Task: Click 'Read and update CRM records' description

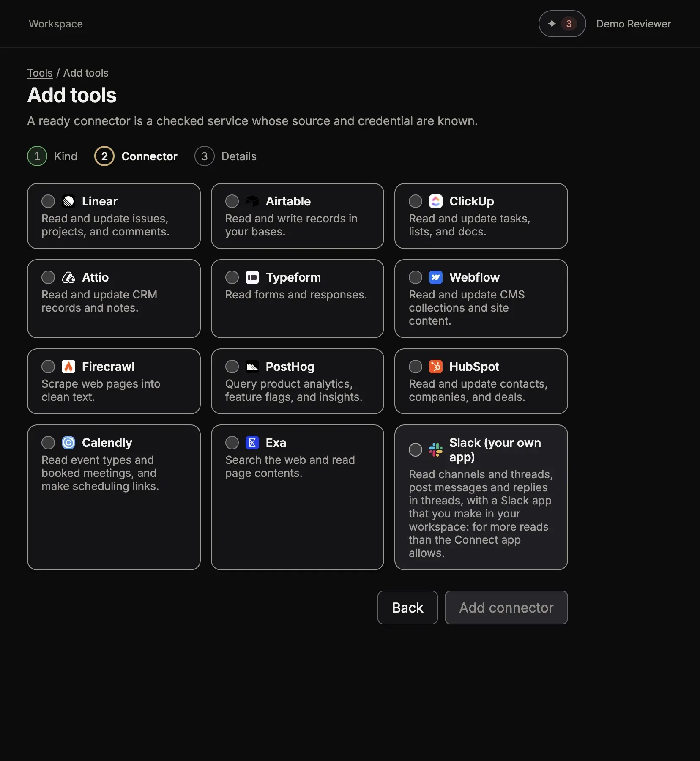Action: [99, 301]
